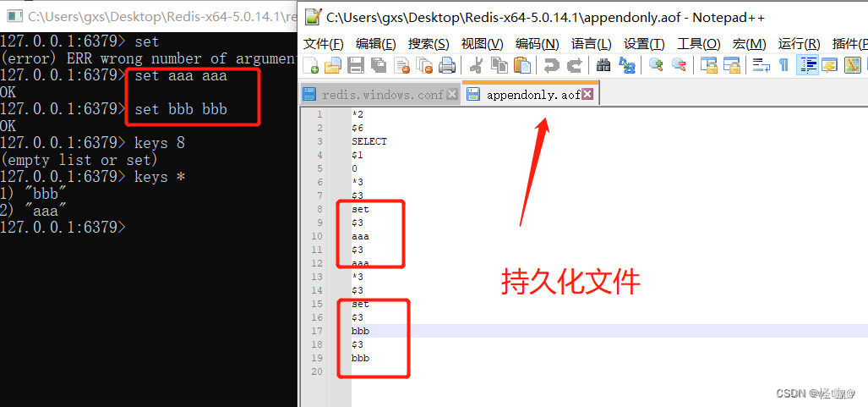Close the appendonly.aof tab
The height and width of the screenshot is (407, 868).
pos(587,94)
